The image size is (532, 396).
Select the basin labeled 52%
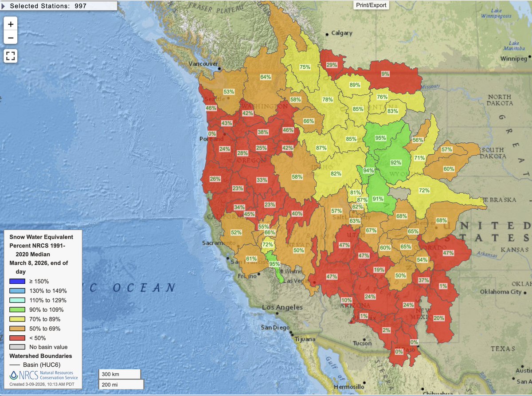point(236,232)
